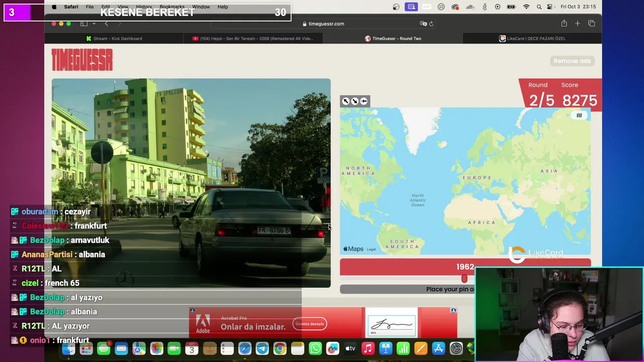Open Calendar from the Dock
Screen dimensions: 644x362
[192, 348]
